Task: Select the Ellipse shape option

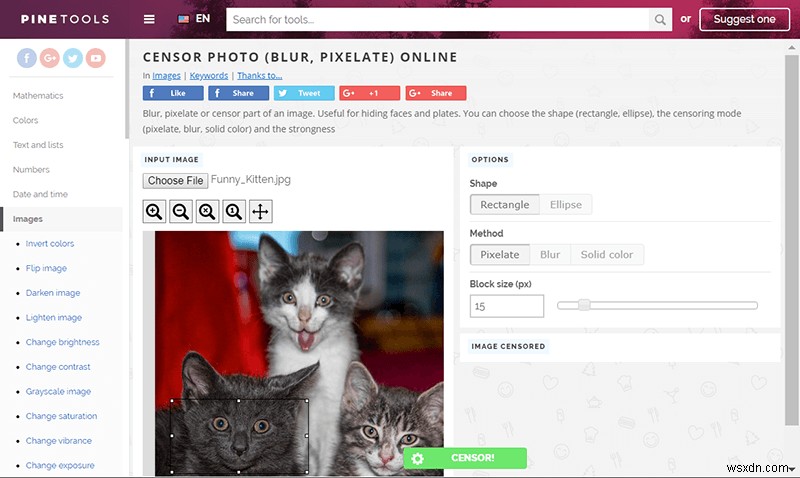Action: [565, 205]
